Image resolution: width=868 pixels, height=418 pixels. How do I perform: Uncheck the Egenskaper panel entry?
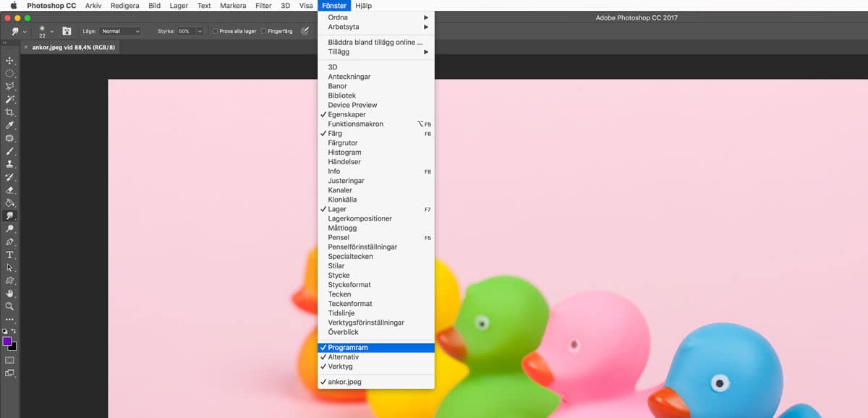[x=376, y=114]
